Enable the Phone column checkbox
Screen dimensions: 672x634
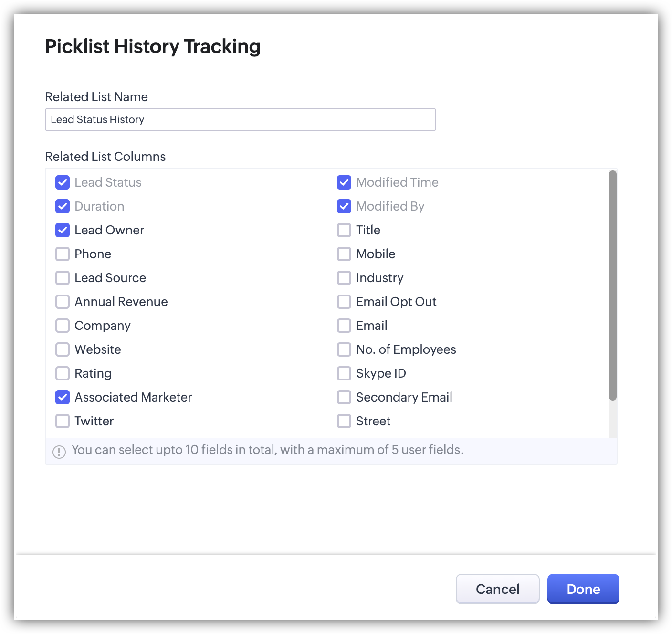[63, 254]
